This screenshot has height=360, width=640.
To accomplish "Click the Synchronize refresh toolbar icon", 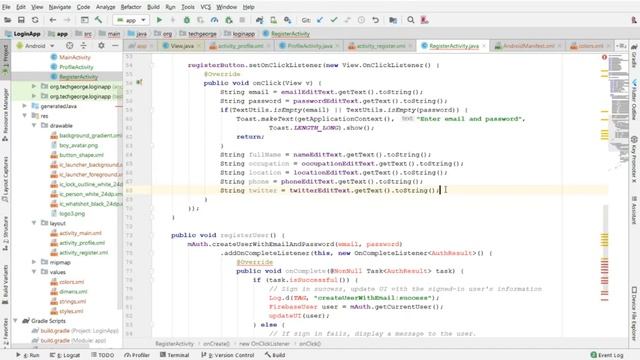I will (35, 20).
